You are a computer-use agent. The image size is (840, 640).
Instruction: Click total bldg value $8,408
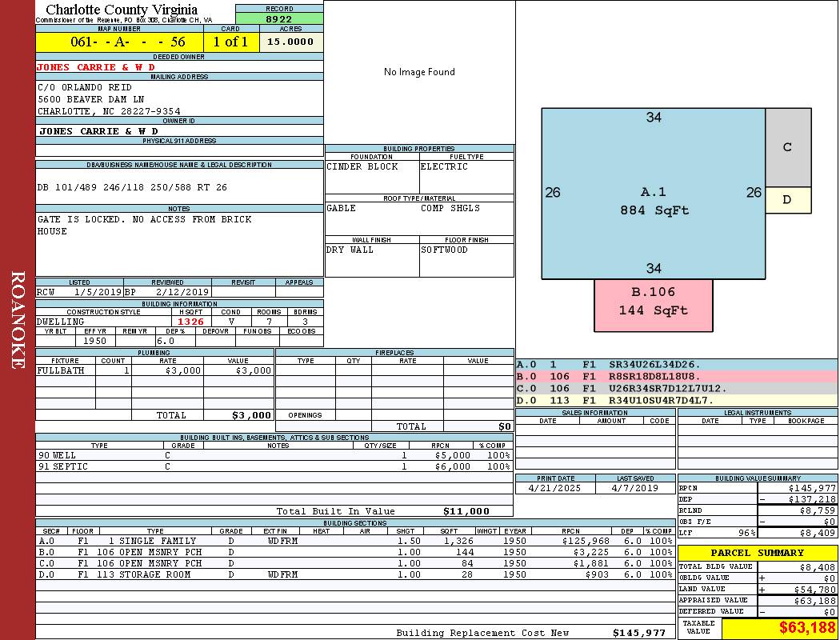818,567
